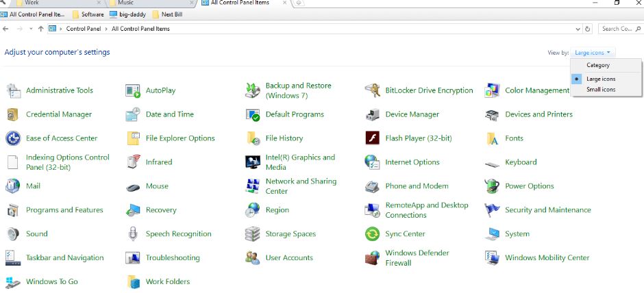Image resolution: width=644 pixels, height=293 pixels.
Task: Expand the chevron after Control Panel breadcrumb
Action: [106, 29]
